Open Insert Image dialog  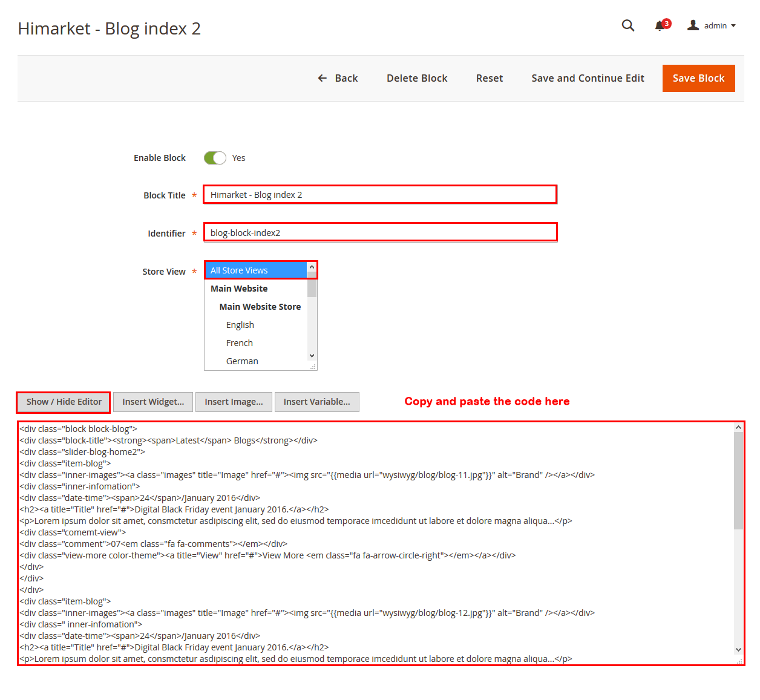click(234, 402)
